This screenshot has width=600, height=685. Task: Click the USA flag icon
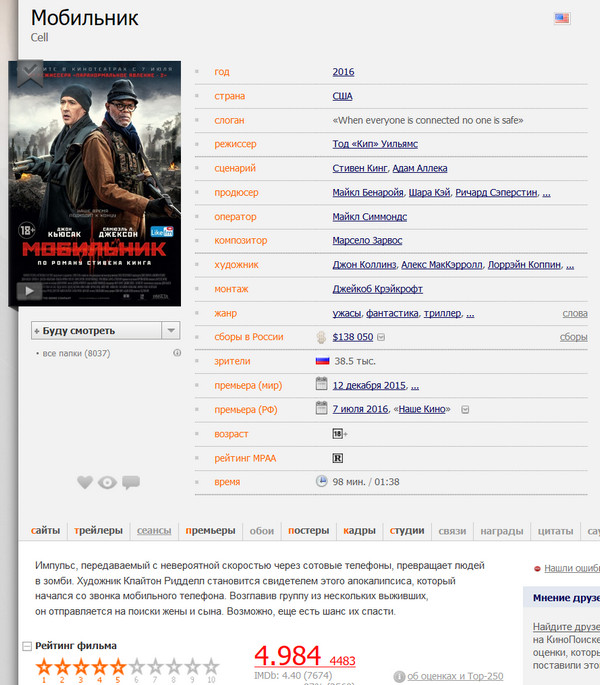(562, 18)
